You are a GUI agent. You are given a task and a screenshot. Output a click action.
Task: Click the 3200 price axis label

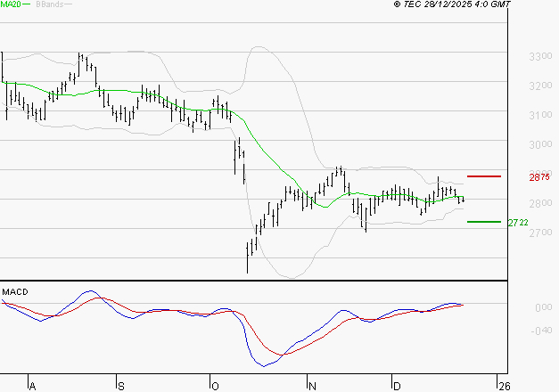(x=540, y=86)
